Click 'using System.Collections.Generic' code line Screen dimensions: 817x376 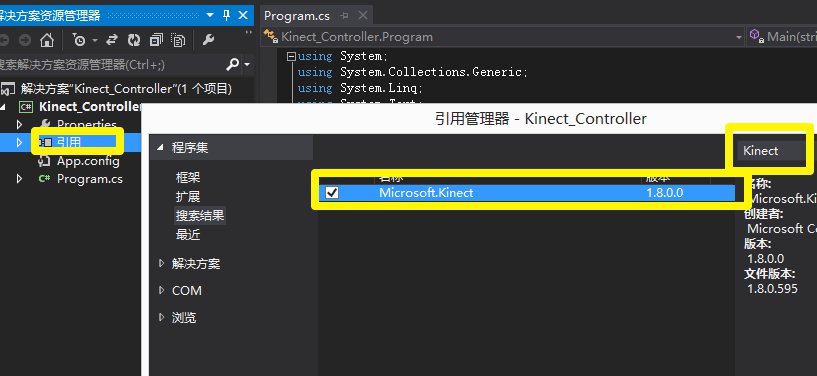pyautogui.click(x=413, y=72)
